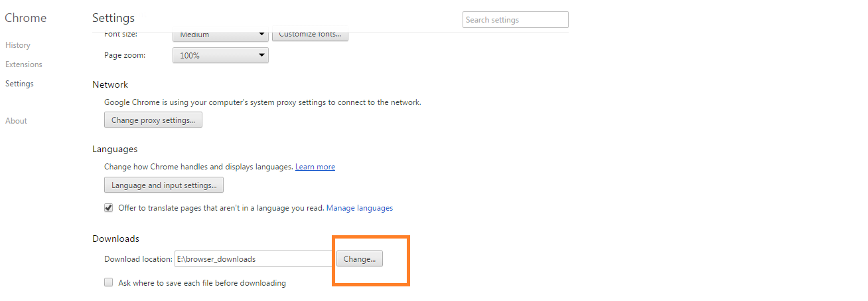The height and width of the screenshot is (301, 868).
Task: Enable Ask where to save each file checkbox
Action: pos(109,283)
